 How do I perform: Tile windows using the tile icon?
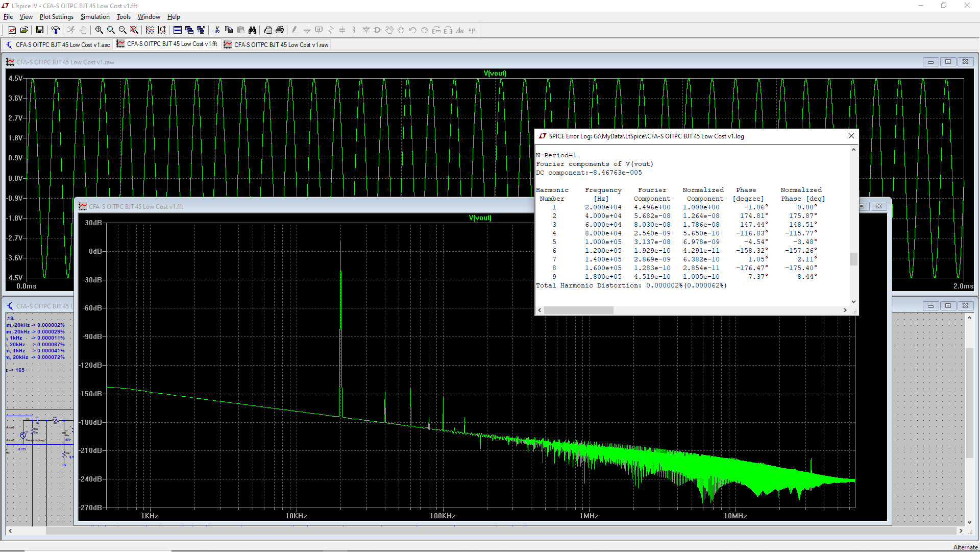[x=178, y=30]
